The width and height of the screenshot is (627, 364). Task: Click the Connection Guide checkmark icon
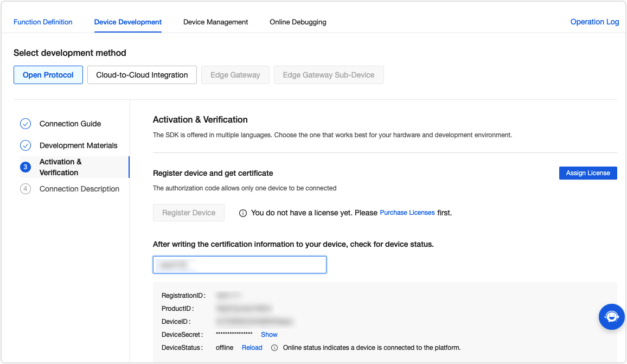coord(25,124)
